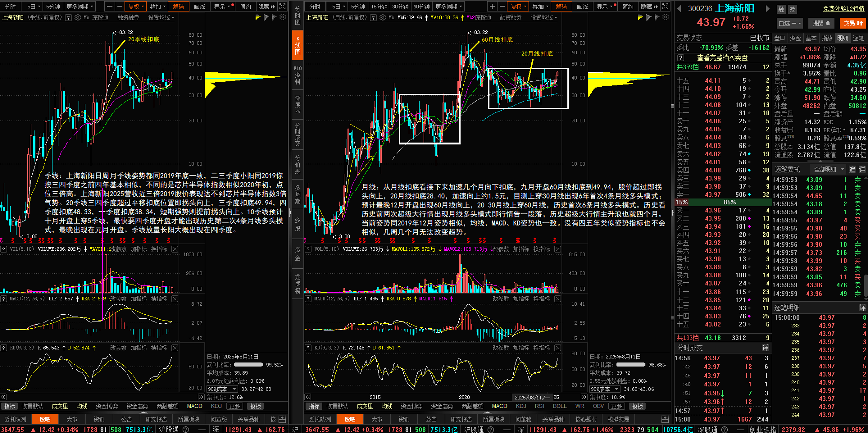The image size is (868, 433).
Task: Switch to 逐笔 tab in quote panel
Action: pos(859,38)
